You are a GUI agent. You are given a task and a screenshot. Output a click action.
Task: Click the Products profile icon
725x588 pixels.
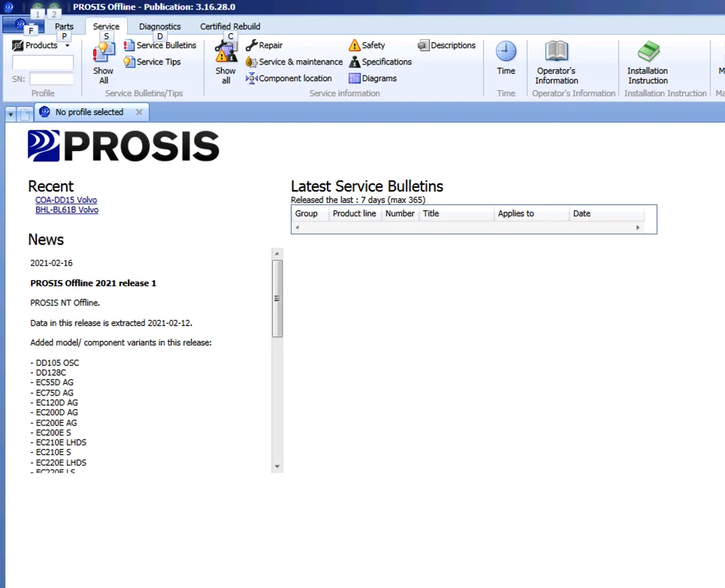pyautogui.click(x=17, y=45)
